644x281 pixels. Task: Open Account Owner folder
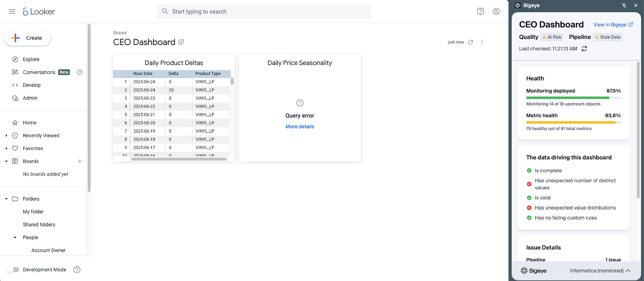pyautogui.click(x=48, y=250)
